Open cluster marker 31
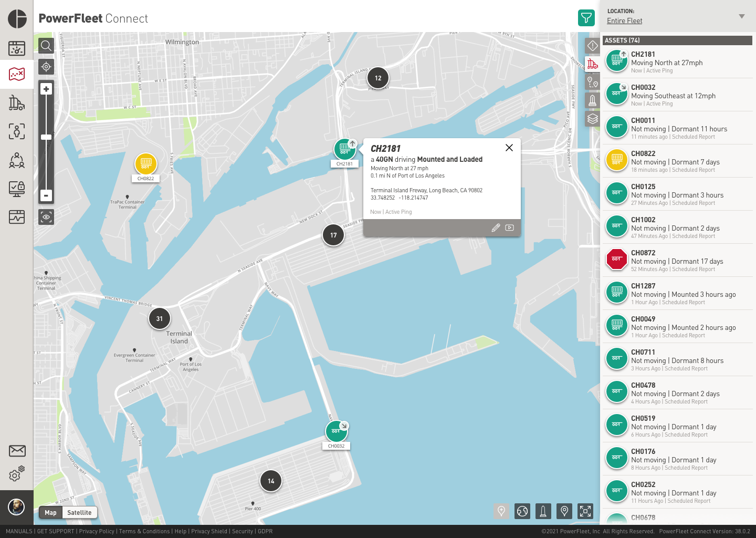Image resolution: width=756 pixels, height=538 pixels. click(x=160, y=318)
